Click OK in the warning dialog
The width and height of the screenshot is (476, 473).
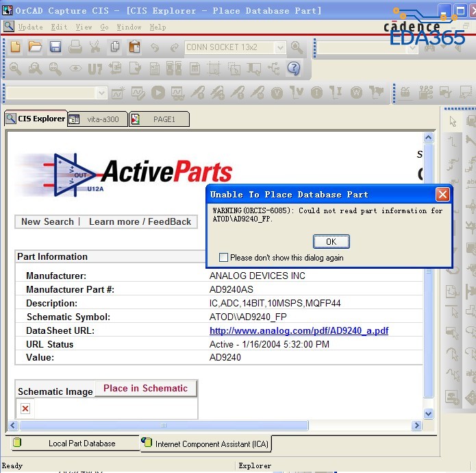click(x=331, y=241)
